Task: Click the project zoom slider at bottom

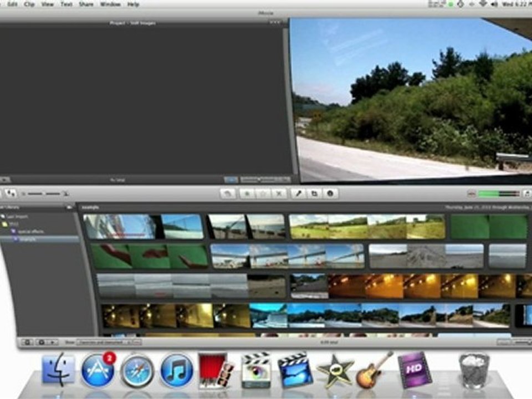Action: pyautogui.click(x=265, y=179)
